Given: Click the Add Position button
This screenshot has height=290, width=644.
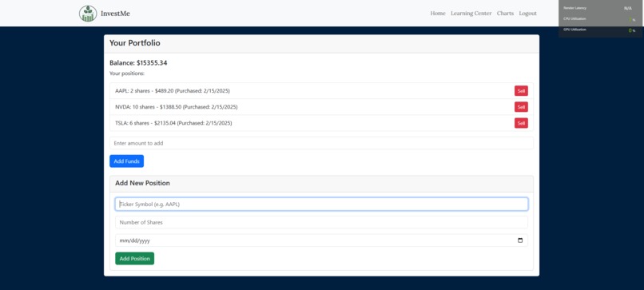Looking at the screenshot, I should (x=135, y=258).
